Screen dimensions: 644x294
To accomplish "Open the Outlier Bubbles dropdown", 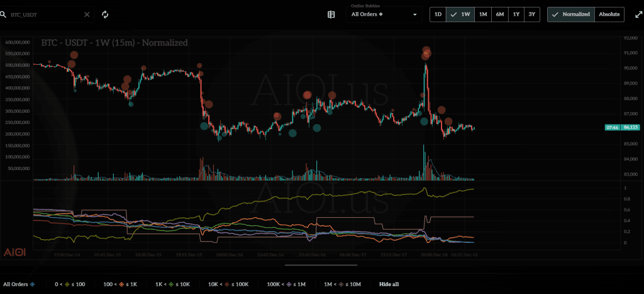I will pyautogui.click(x=384, y=14).
